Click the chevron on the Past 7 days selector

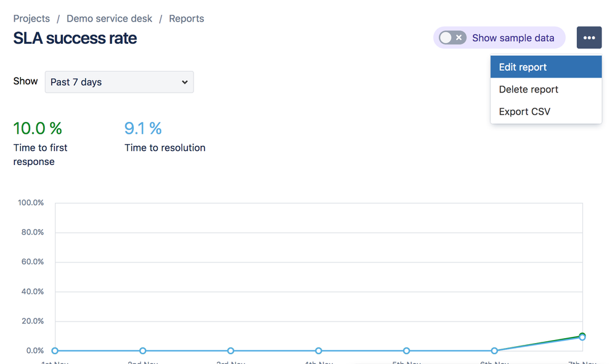(185, 82)
